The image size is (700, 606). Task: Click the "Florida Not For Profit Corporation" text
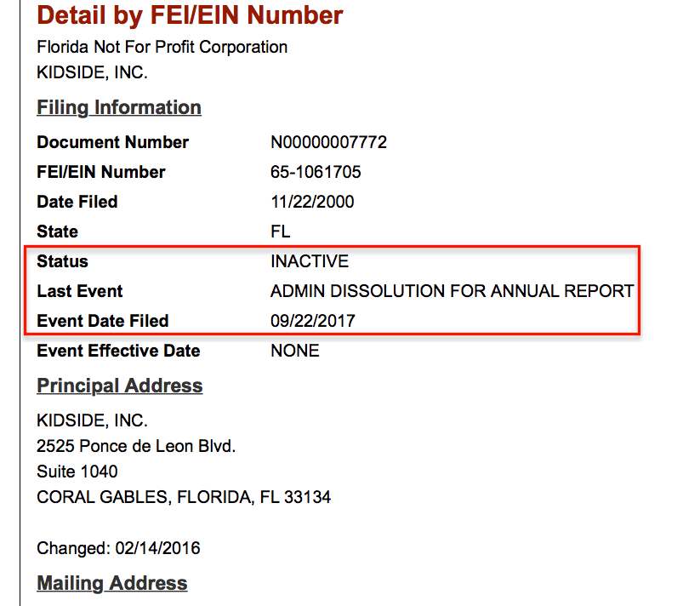tap(162, 47)
